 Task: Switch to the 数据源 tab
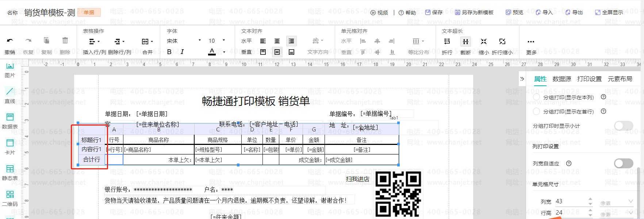click(561, 79)
